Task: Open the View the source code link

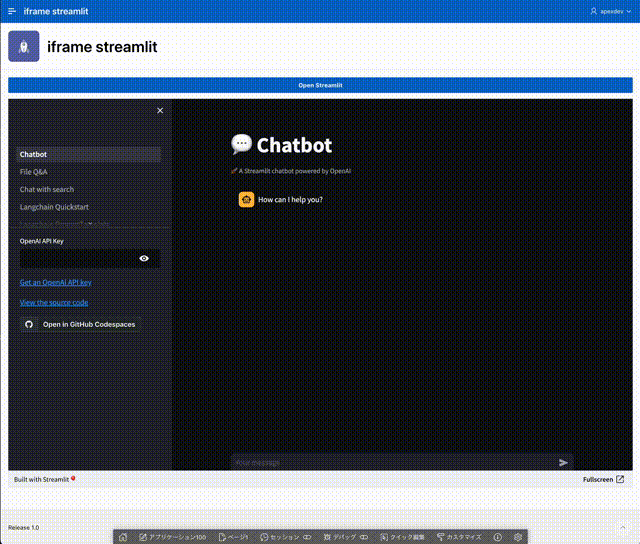Action: tap(54, 302)
